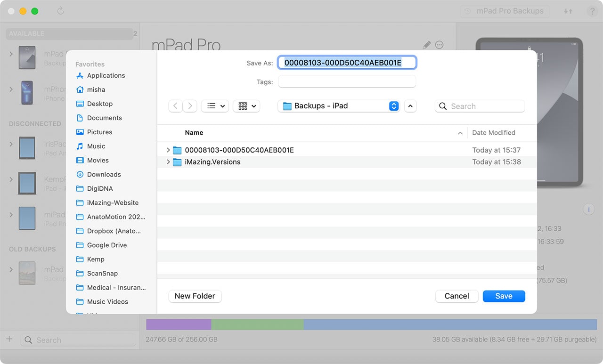Screen dimensions: 603x364
Task: Open the Backups - iPad location popup
Action: 339,106
